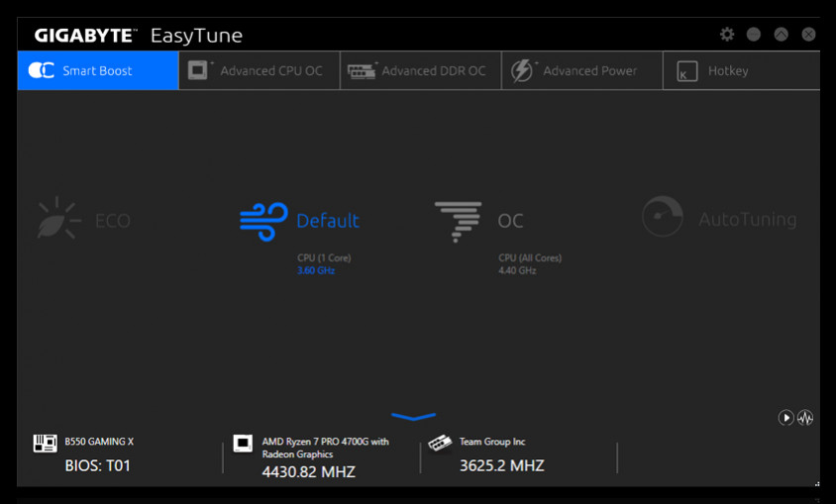
Task: Open the Advanced DDR OC tab
Action: coord(421,70)
